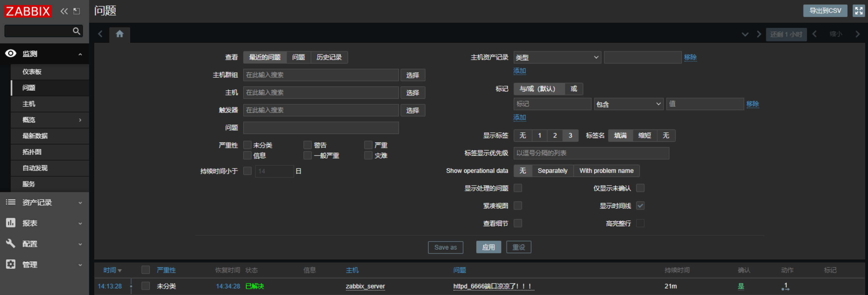
Task: Check the 严重 severity checkbox
Action: 368,145
